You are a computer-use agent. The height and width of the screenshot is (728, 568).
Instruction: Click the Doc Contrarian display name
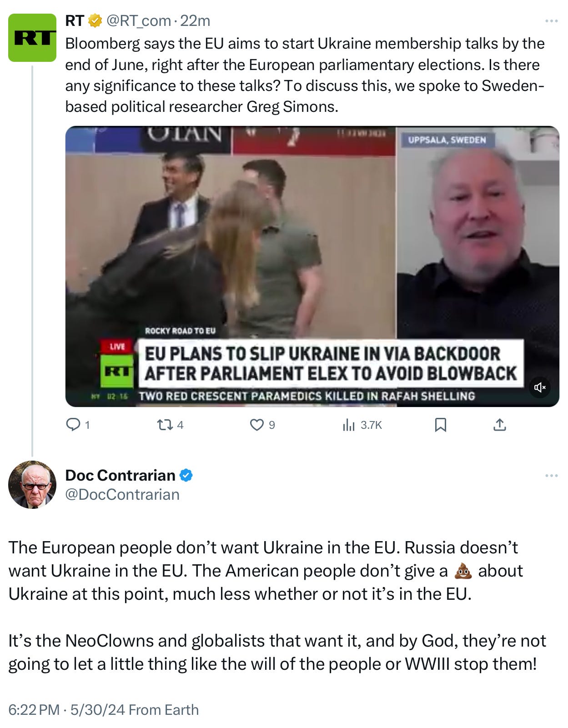point(120,475)
